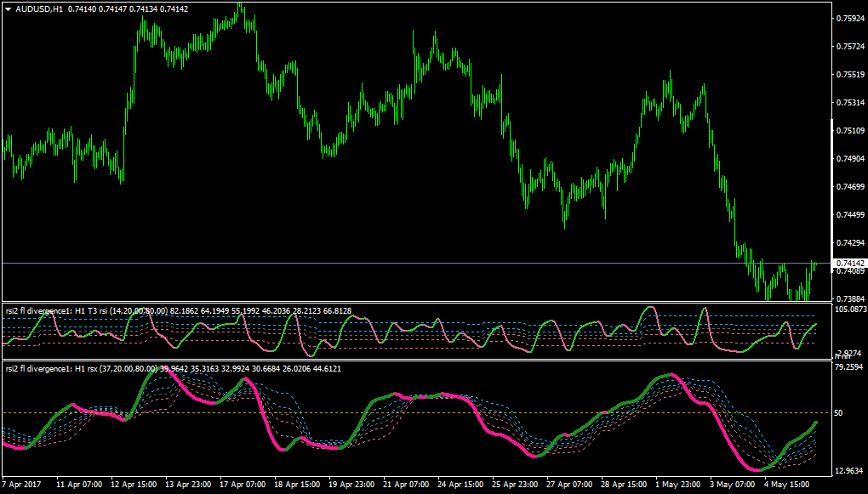The image size is (868, 494).
Task: Click the 50 level label in rsx panel
Action: point(841,413)
